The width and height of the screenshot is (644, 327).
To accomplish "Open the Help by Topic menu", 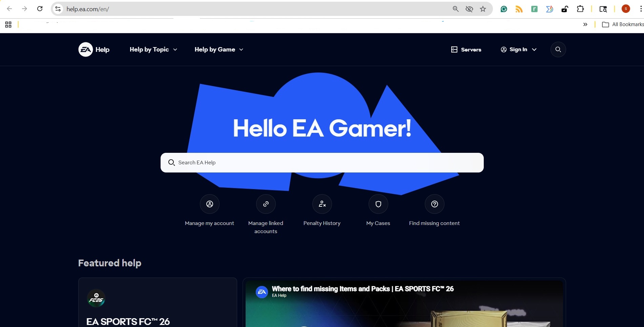I will click(x=153, y=49).
